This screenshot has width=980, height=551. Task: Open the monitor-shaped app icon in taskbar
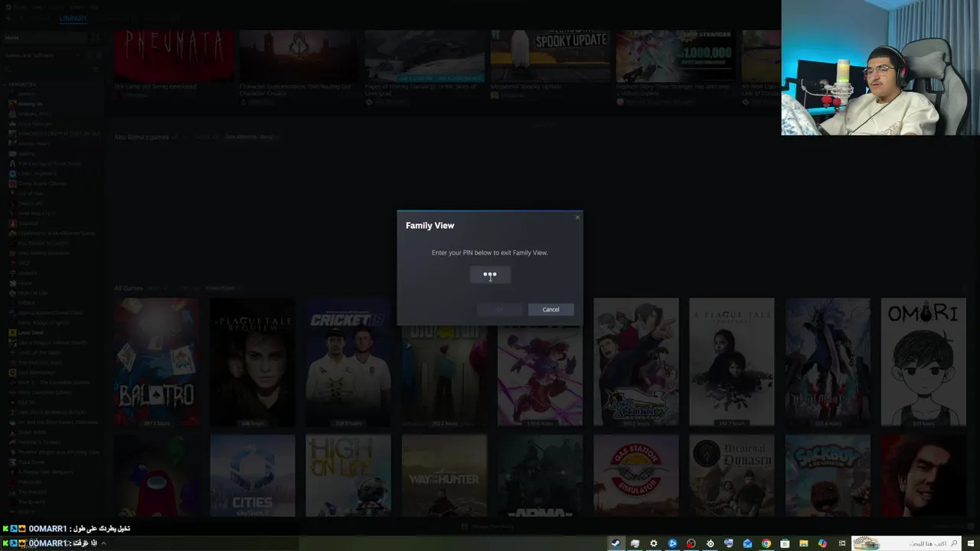pyautogui.click(x=728, y=543)
